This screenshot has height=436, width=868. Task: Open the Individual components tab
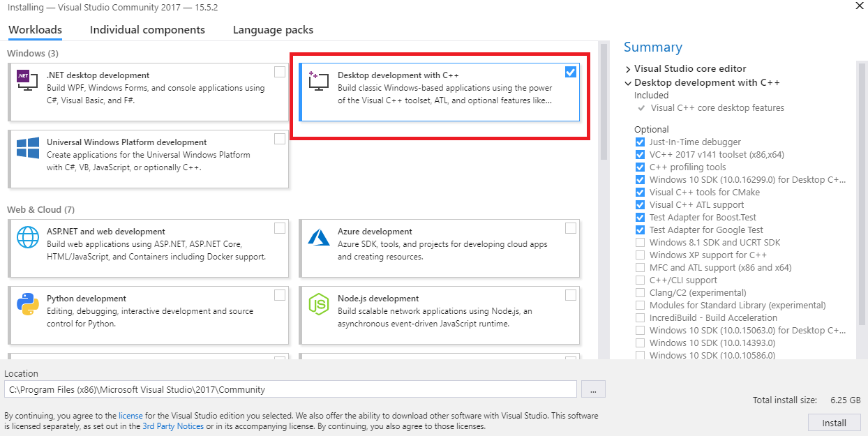147,30
